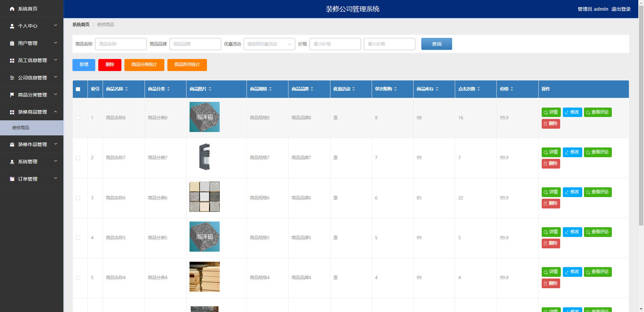View 详情 for 商品名称6

point(551,192)
